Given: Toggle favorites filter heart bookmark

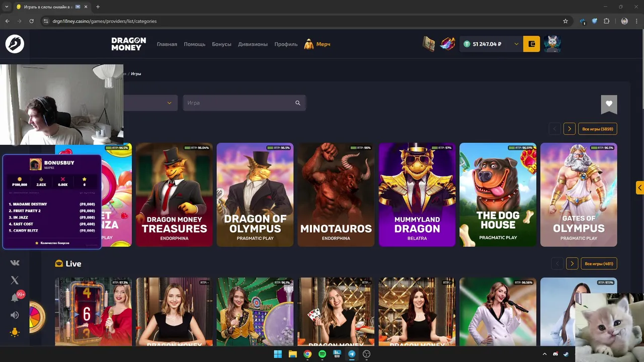Looking at the screenshot, I should pyautogui.click(x=609, y=104).
